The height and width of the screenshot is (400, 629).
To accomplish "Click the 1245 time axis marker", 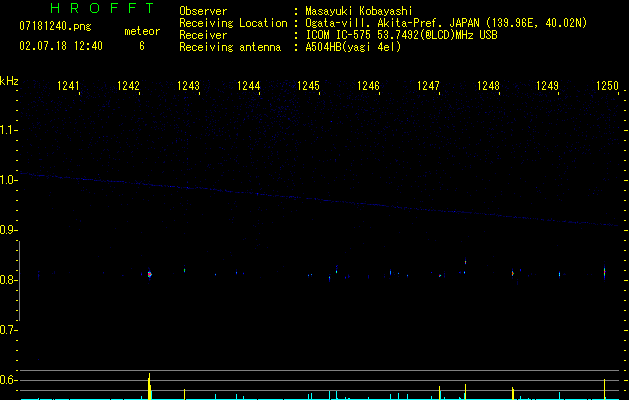I will point(308,86).
